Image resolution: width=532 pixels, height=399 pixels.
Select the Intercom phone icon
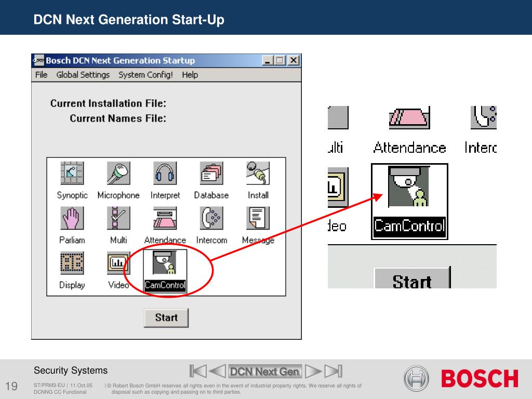coord(211,218)
